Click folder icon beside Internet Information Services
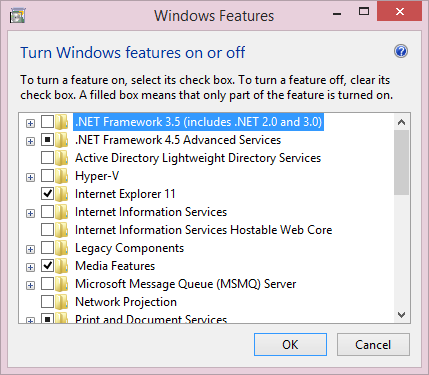 [62, 212]
